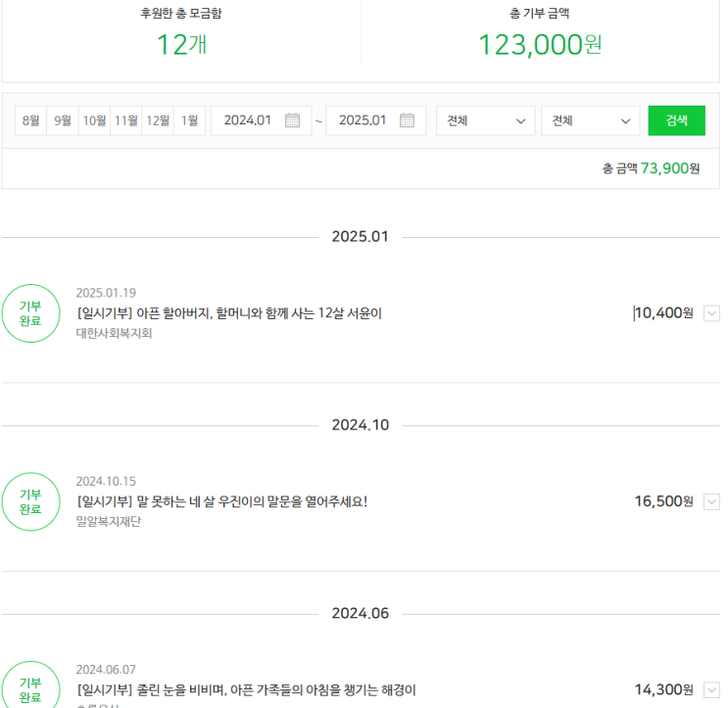Viewport: 728px width, 708px height.
Task: Open the 우진이 donation campaign link
Action: click(x=221, y=501)
